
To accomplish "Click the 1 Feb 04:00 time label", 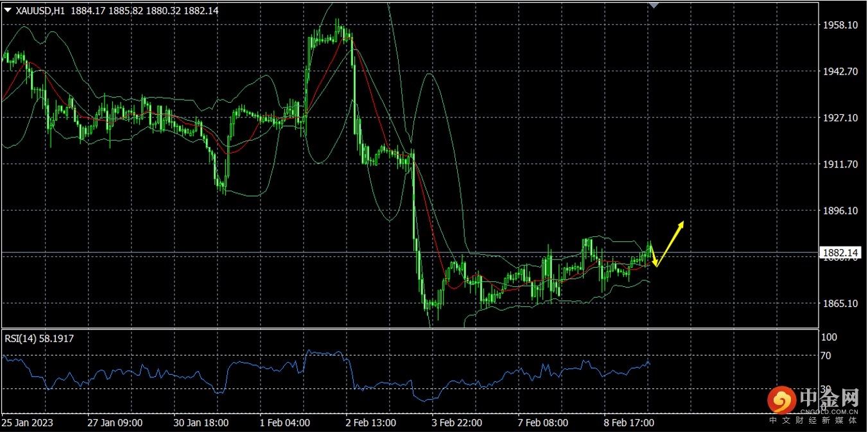I will coord(284,423).
